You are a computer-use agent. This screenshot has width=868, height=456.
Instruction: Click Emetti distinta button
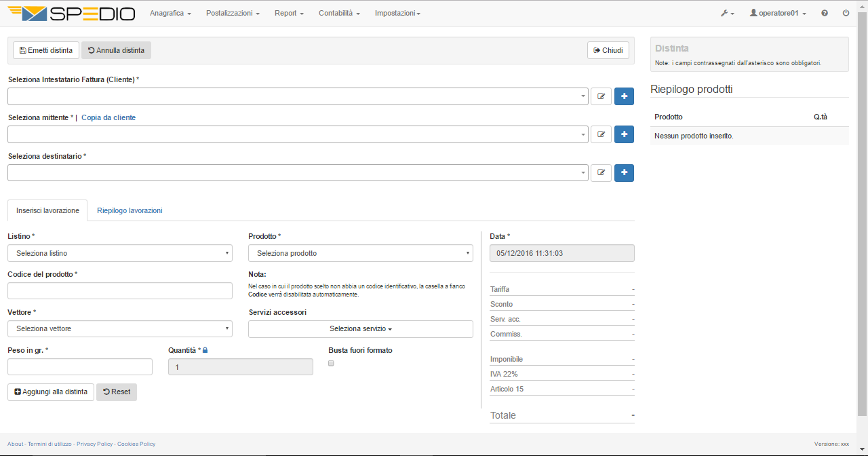click(x=46, y=50)
